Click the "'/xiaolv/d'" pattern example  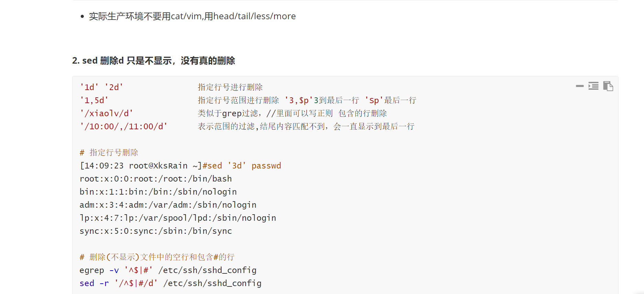click(x=106, y=113)
